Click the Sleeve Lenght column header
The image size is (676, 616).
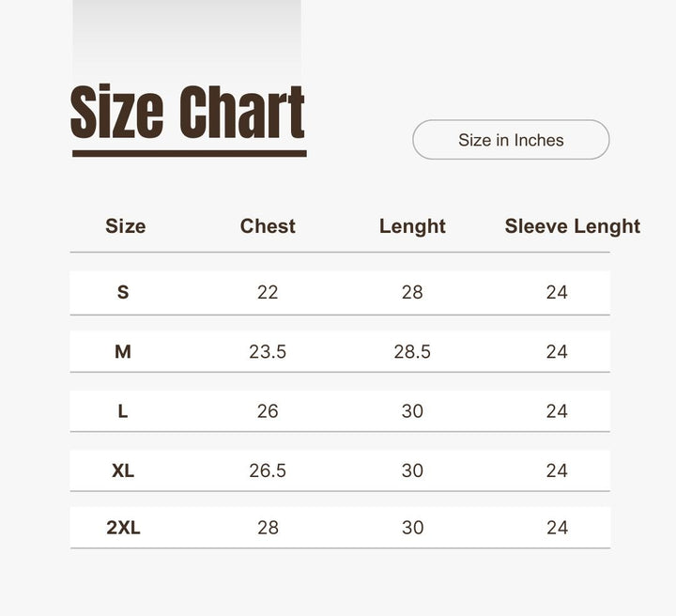coord(572,226)
